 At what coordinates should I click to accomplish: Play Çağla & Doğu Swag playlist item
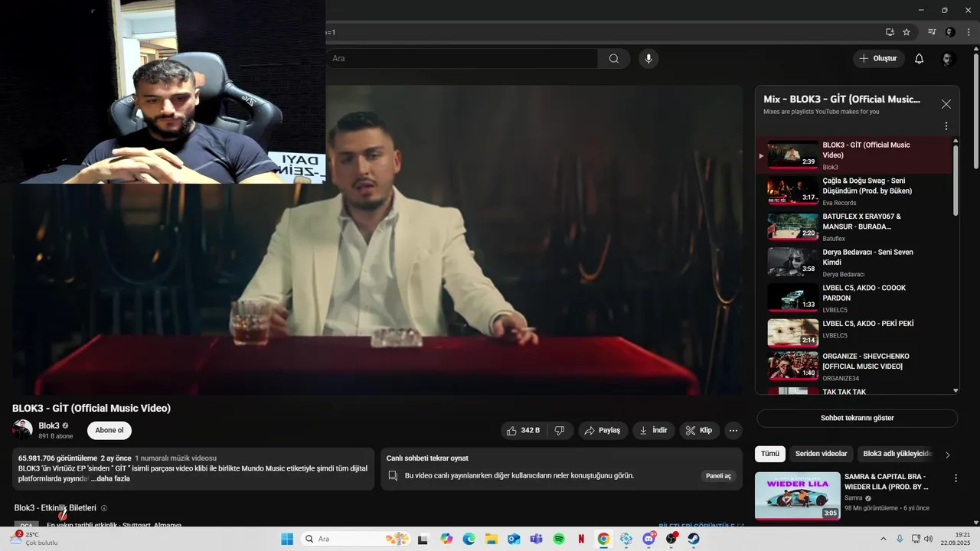pos(856,191)
